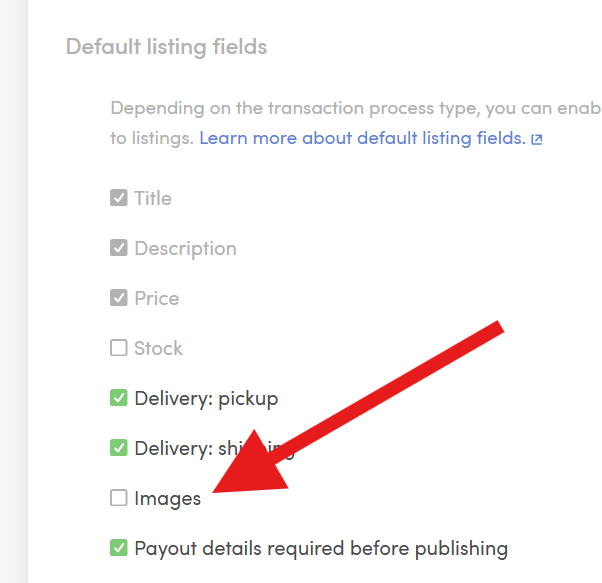602x583 pixels.
Task: Open the Learn more about default listing fields link
Action: [362, 138]
